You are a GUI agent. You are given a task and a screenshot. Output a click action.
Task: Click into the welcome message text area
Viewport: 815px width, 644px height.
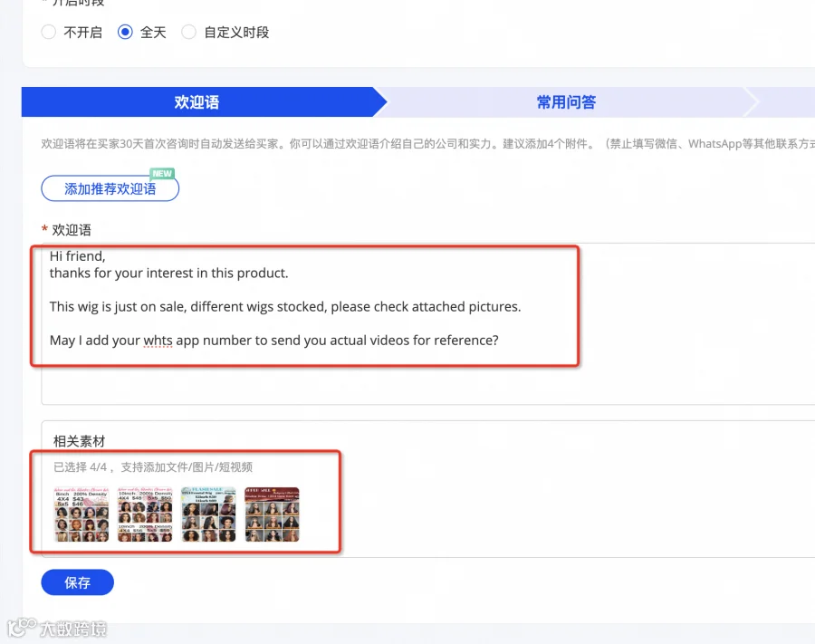(427, 323)
